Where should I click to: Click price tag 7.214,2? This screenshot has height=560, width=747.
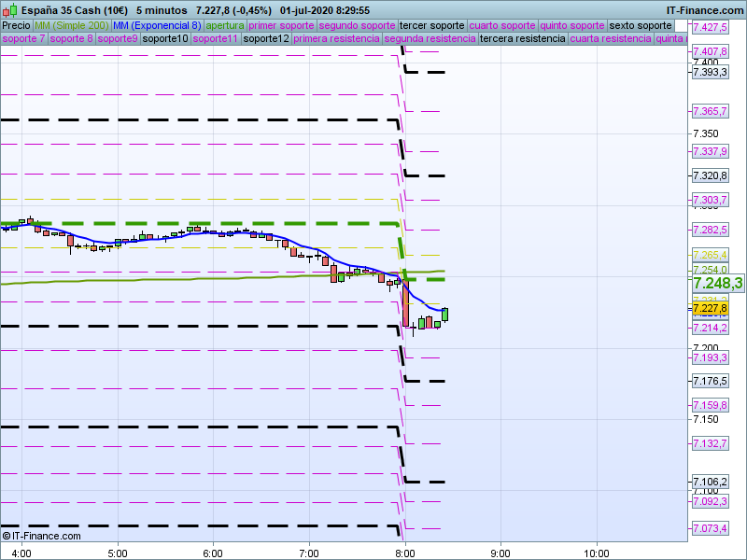710,328
